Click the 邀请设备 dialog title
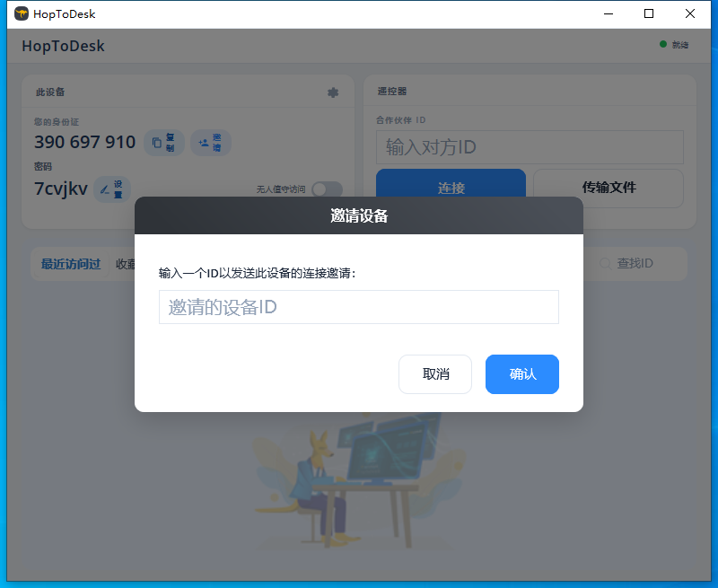This screenshot has height=588, width=718. click(359, 215)
